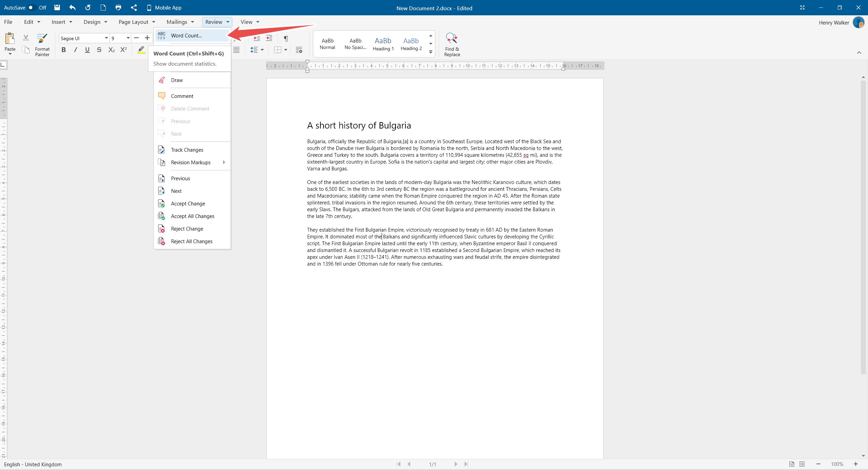This screenshot has width=868, height=470.
Task: Click the Print icon
Action: pyautogui.click(x=118, y=7)
